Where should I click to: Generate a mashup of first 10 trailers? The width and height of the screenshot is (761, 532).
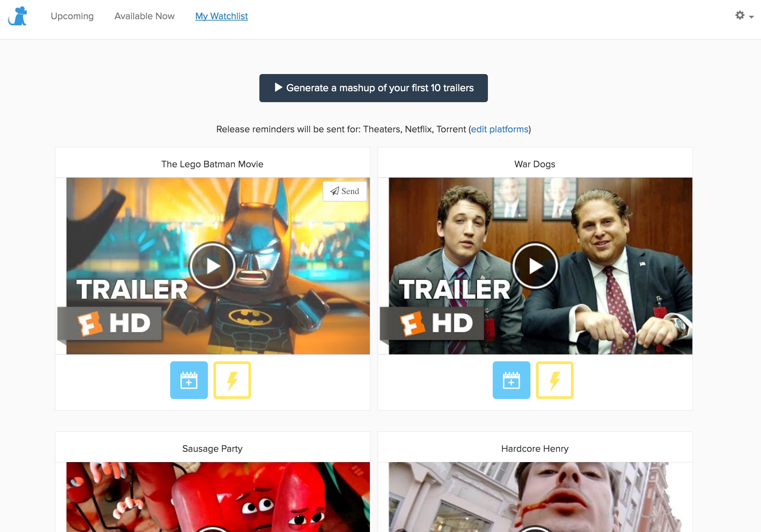click(373, 88)
